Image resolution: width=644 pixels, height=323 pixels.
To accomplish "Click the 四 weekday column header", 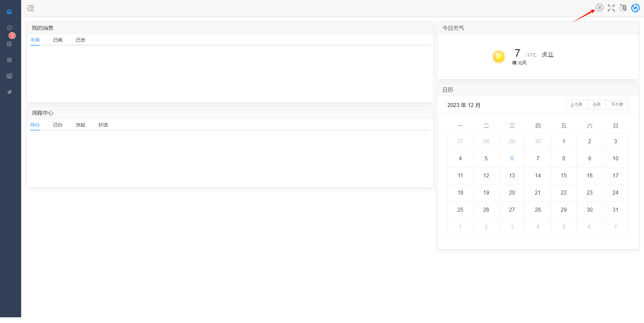I will pyautogui.click(x=538, y=125).
